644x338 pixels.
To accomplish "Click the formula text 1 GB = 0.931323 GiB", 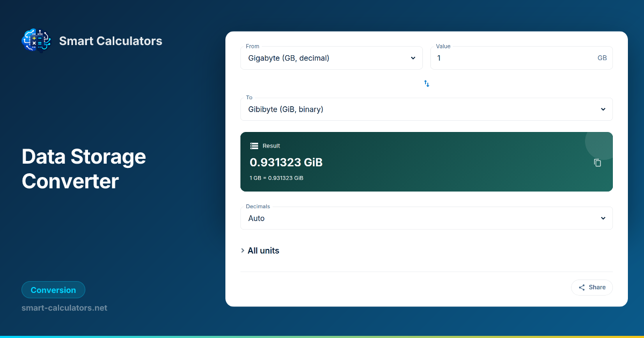I will (276, 178).
